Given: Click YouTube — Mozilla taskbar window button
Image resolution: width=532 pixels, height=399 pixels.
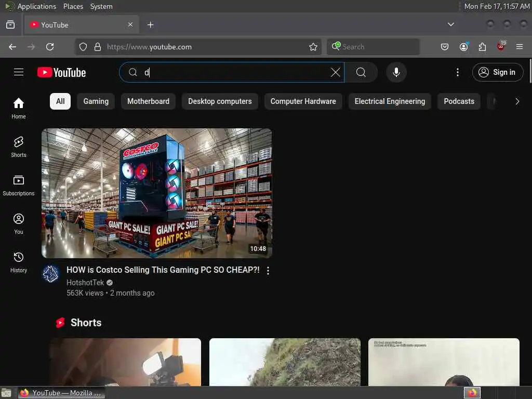Looking at the screenshot, I should click(61, 393).
